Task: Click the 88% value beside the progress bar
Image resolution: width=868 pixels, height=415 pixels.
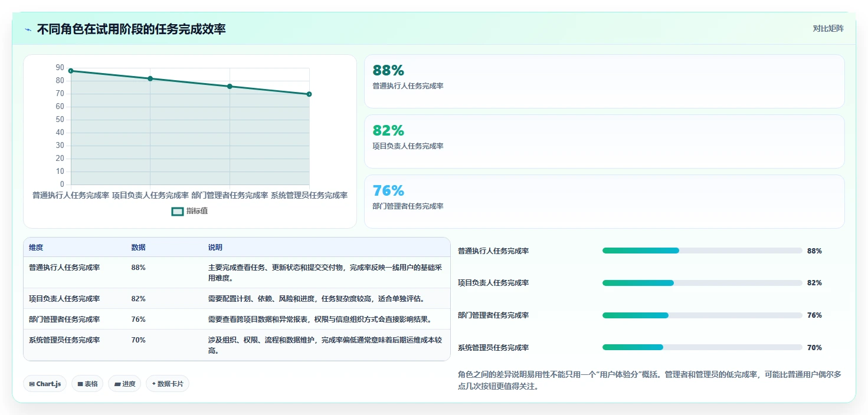Action: (814, 251)
